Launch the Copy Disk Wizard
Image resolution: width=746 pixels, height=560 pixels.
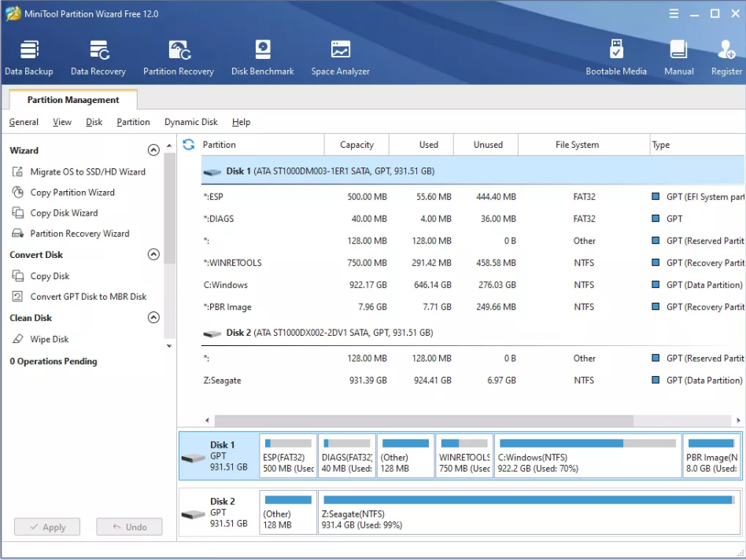(55, 213)
